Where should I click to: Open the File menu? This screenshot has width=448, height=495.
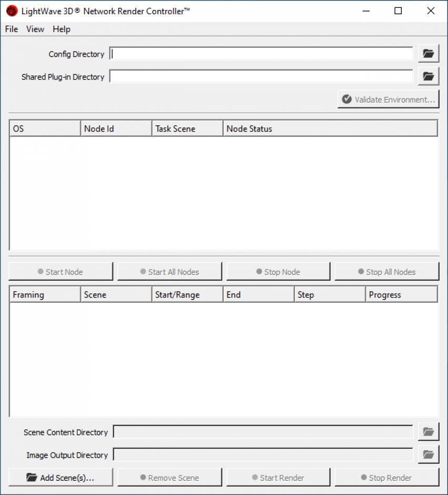11,29
